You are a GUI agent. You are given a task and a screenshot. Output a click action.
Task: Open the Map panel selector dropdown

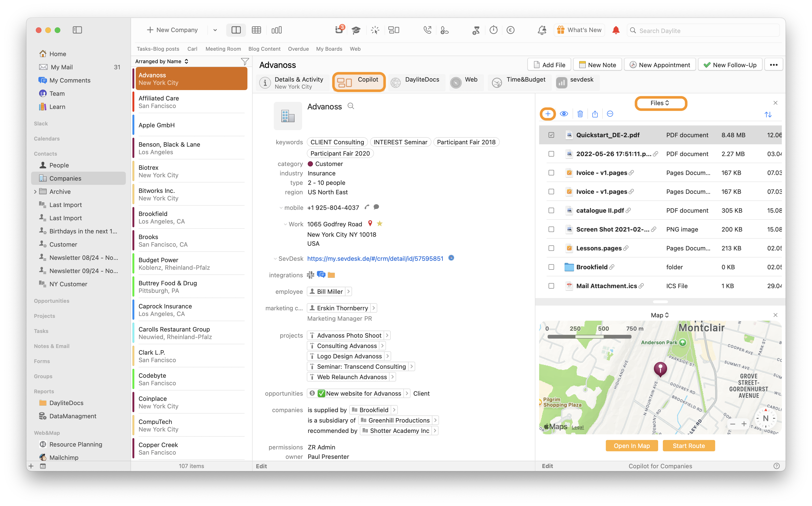(x=660, y=315)
